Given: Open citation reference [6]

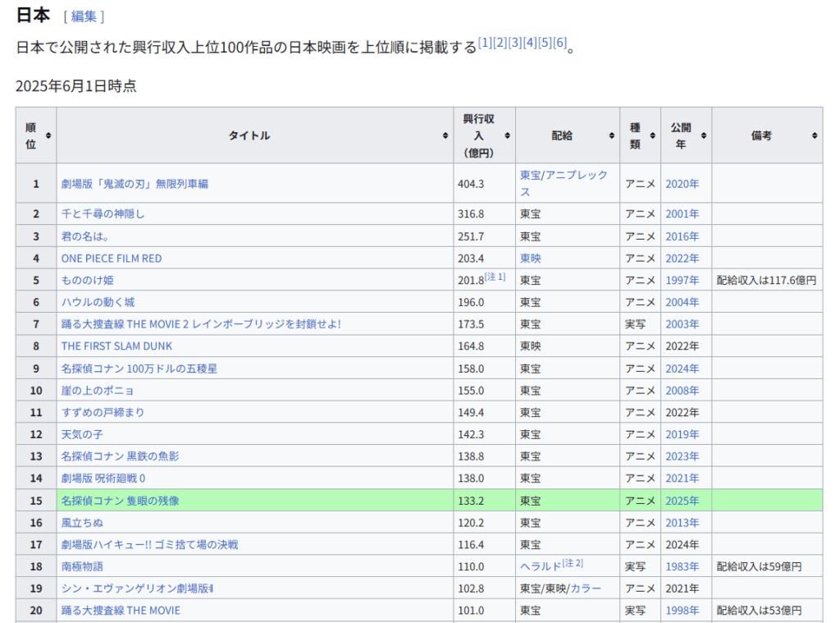Looking at the screenshot, I should (559, 43).
